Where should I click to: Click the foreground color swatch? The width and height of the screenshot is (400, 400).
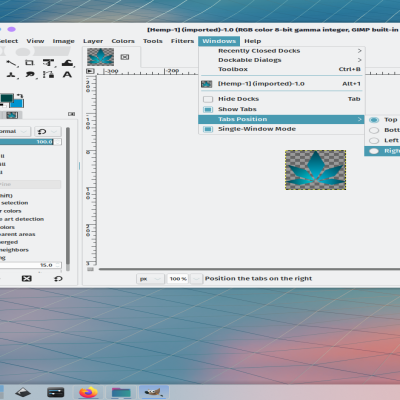[7, 98]
